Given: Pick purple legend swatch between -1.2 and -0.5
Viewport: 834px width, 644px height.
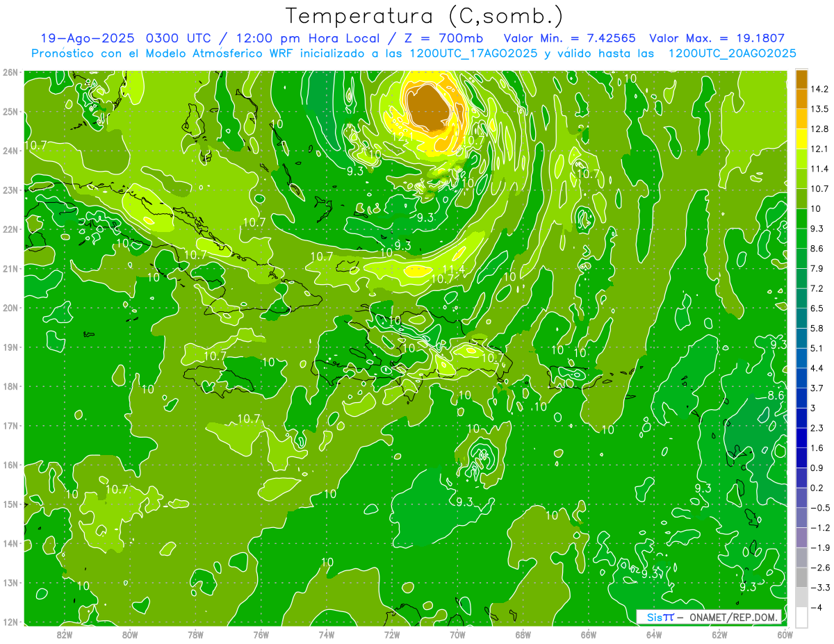Looking at the screenshot, I should (x=801, y=518).
